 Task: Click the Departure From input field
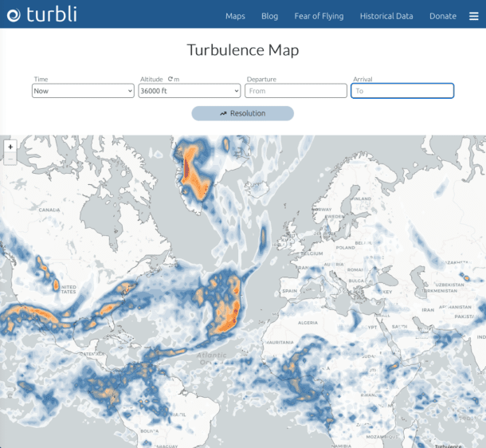click(296, 91)
